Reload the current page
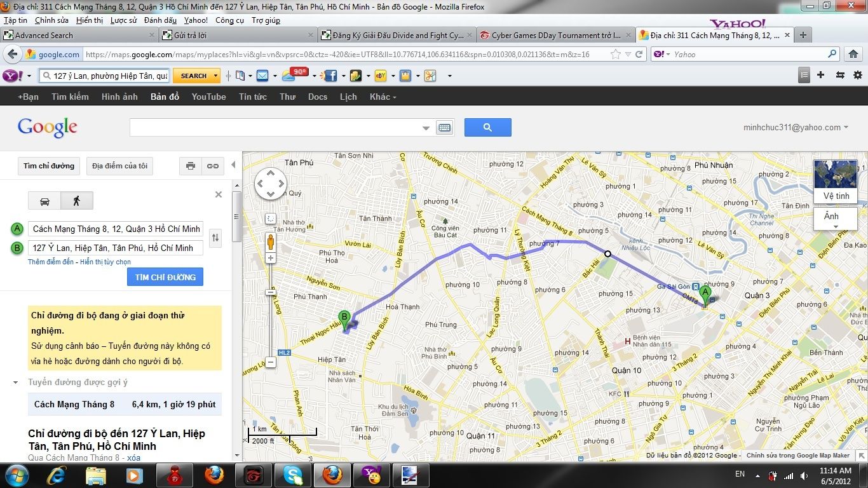This screenshot has height=488, width=868. point(639,55)
